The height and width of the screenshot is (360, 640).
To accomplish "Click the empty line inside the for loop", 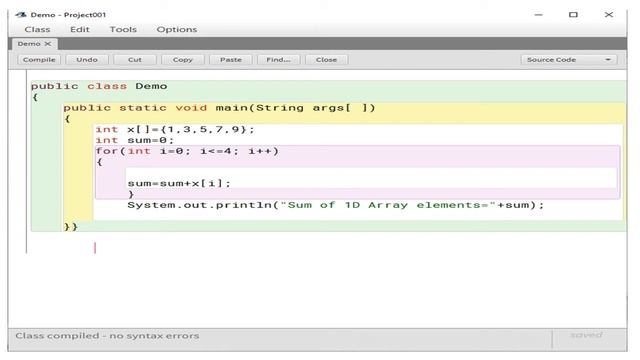I will (371, 173).
